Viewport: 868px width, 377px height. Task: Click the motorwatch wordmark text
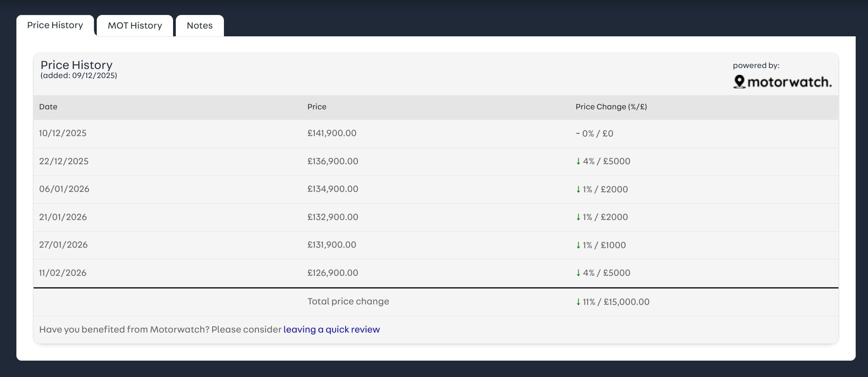[789, 82]
